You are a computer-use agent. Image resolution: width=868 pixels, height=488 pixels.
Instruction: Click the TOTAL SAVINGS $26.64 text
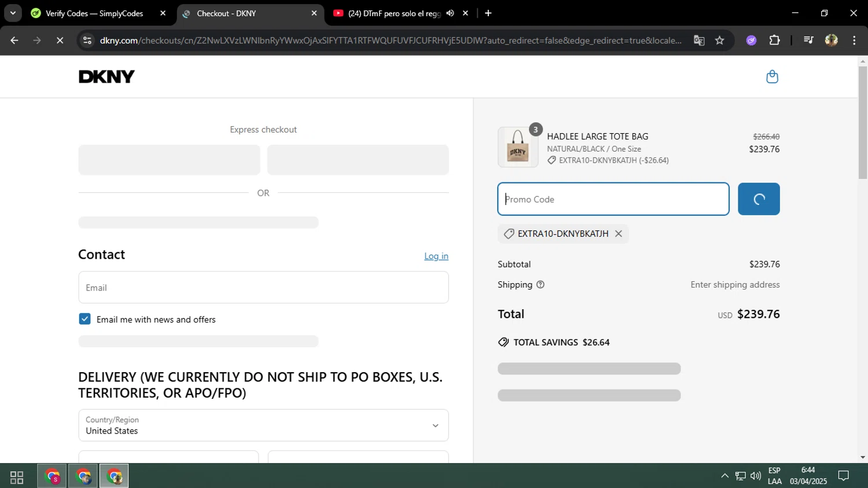561,343
